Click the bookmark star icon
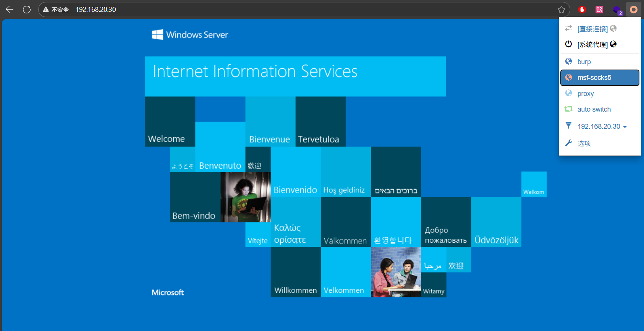This screenshot has height=331, width=644. pyautogui.click(x=561, y=10)
